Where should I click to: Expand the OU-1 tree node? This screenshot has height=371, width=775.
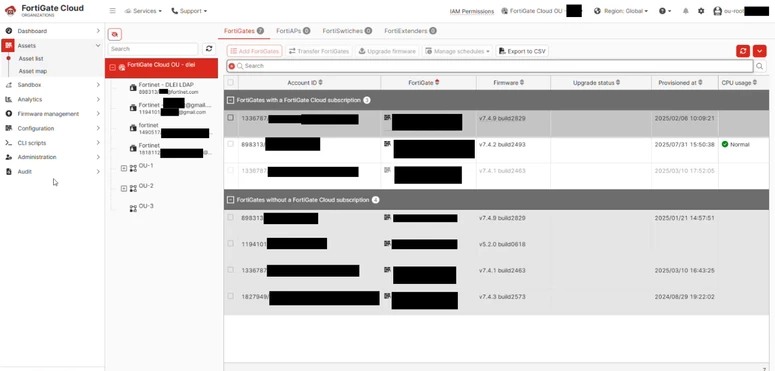(x=124, y=168)
